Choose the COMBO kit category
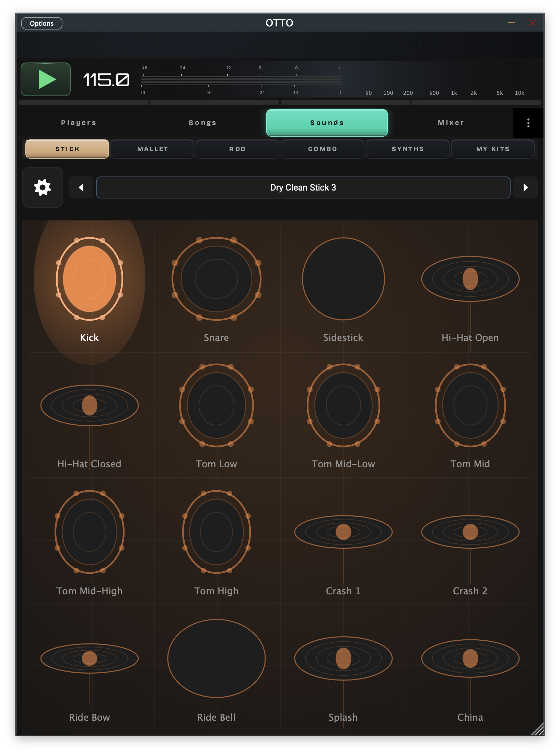This screenshot has width=560, height=754. click(x=323, y=149)
